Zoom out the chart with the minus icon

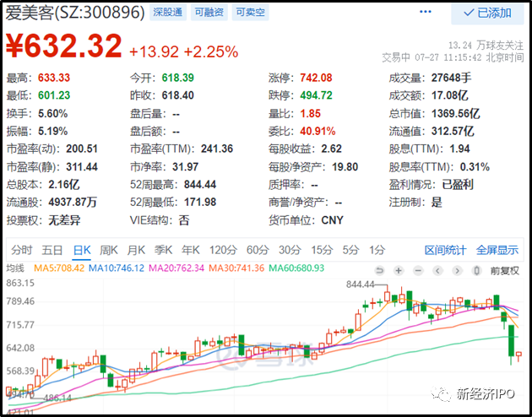[x=418, y=270]
